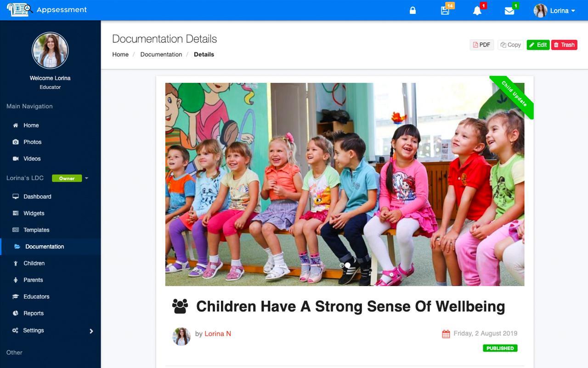This screenshot has height=368, width=588.
Task: Click the Home house icon in sidebar
Action: (16, 125)
